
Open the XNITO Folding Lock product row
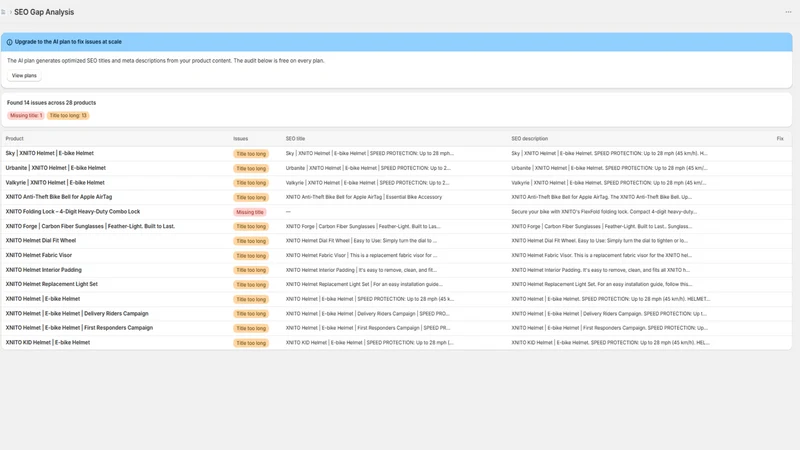point(396,212)
